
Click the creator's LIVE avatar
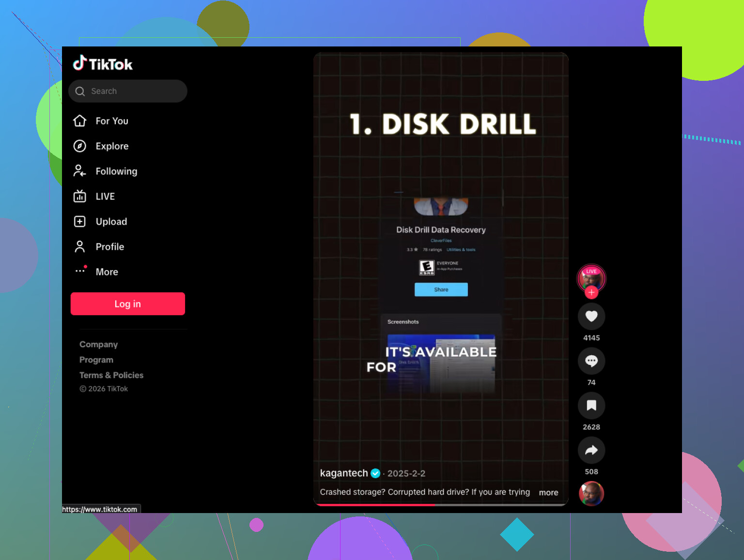pos(591,278)
